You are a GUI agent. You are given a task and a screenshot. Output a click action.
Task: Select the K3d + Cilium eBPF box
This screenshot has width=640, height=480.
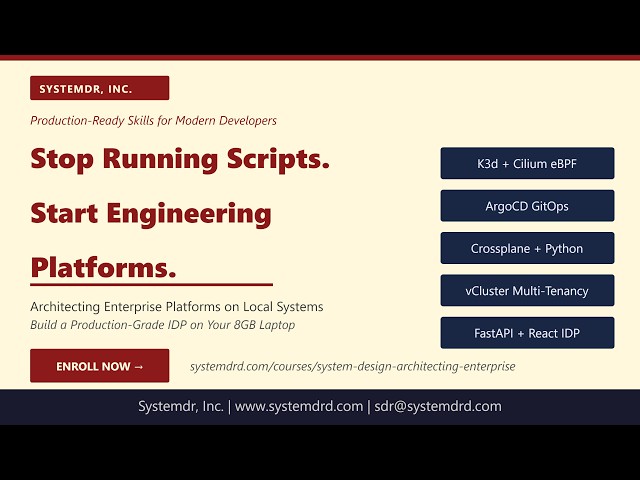coord(527,163)
